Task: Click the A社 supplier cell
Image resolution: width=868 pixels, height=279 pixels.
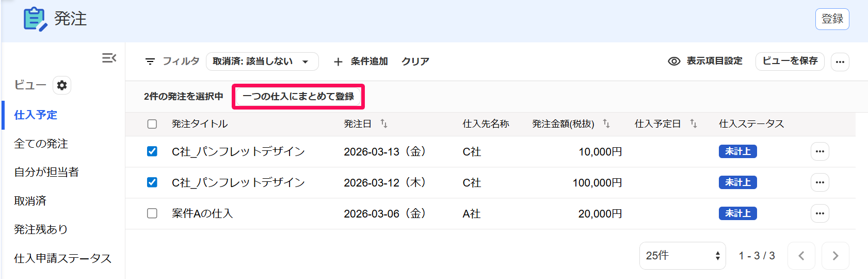Action: click(472, 214)
